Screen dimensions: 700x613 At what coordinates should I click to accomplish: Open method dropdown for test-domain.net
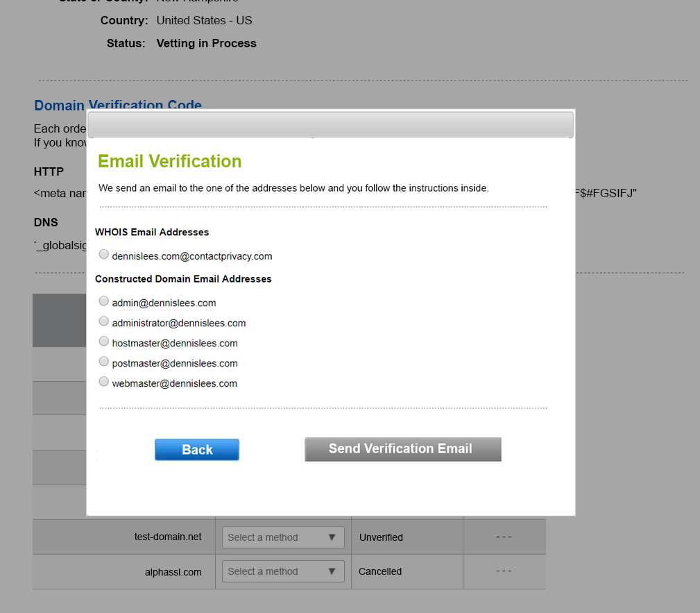pyautogui.click(x=283, y=537)
